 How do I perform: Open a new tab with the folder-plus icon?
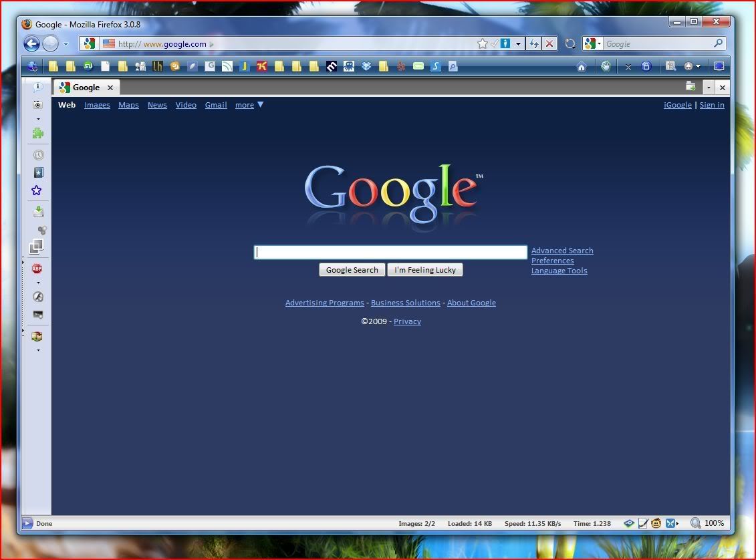(x=690, y=87)
